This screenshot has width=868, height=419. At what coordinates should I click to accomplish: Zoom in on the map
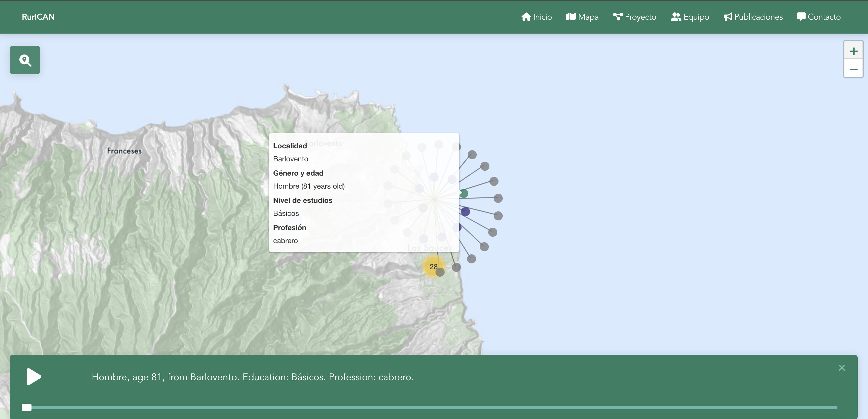853,51
